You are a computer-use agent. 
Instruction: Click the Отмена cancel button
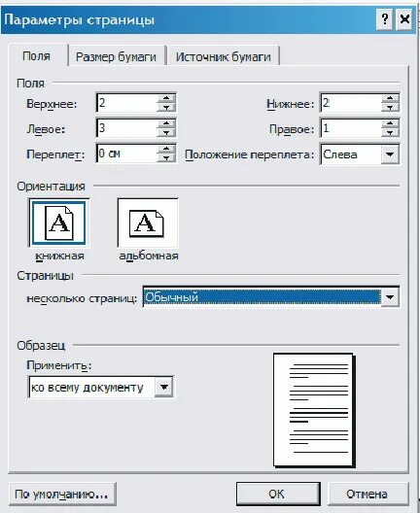point(367,494)
